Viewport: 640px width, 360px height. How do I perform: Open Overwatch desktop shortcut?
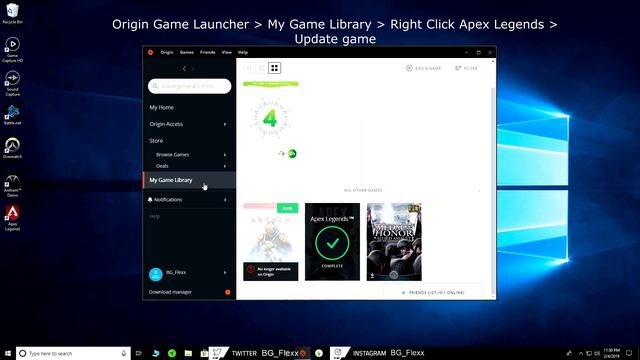tap(12, 148)
